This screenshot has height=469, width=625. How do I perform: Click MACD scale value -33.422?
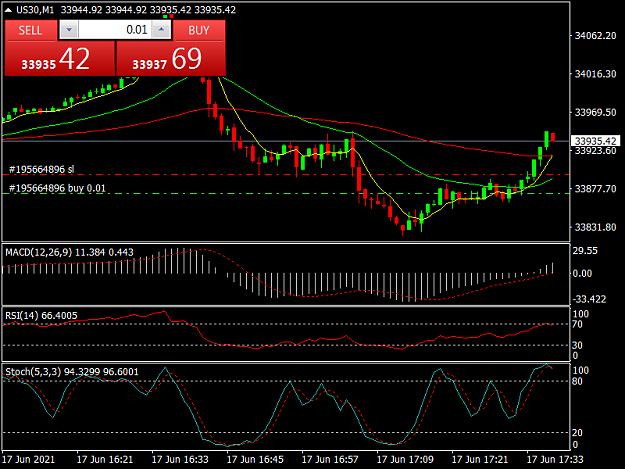(590, 299)
